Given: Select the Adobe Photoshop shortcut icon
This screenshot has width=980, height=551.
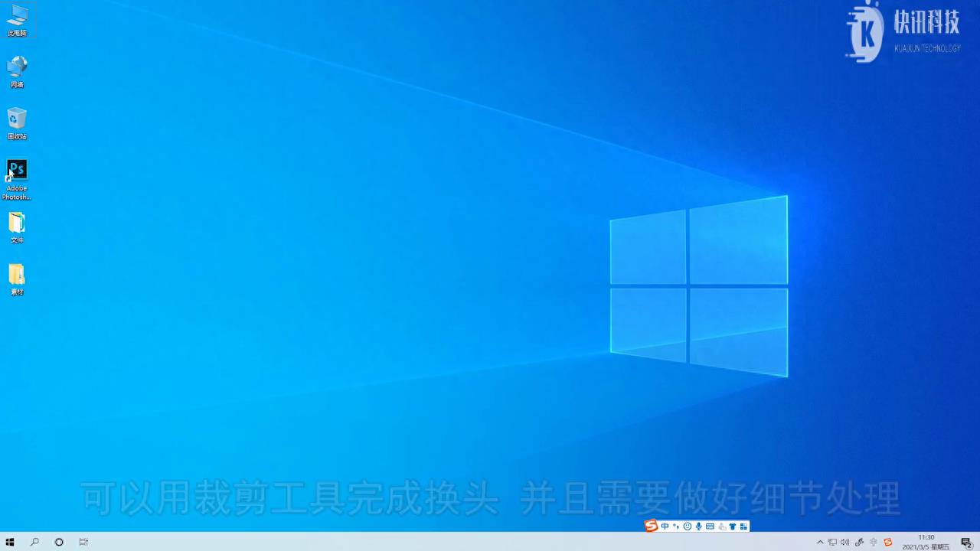Looking at the screenshot, I should pos(17,180).
